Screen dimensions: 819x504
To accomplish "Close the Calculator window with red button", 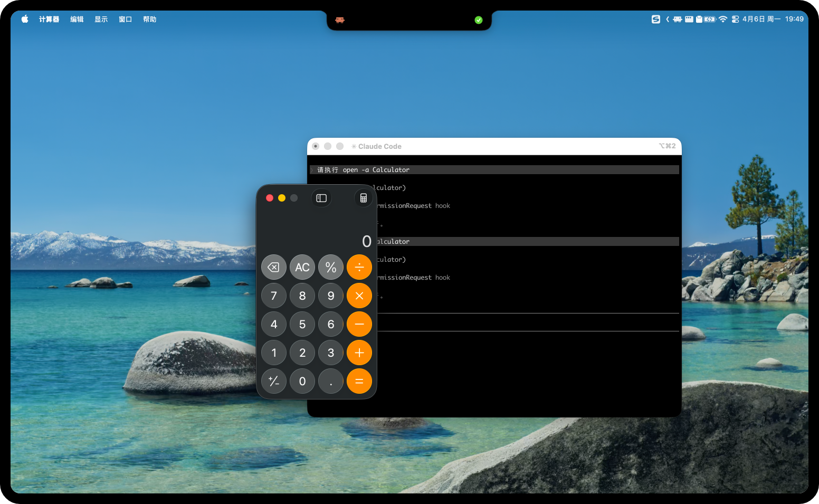I will pyautogui.click(x=270, y=198).
